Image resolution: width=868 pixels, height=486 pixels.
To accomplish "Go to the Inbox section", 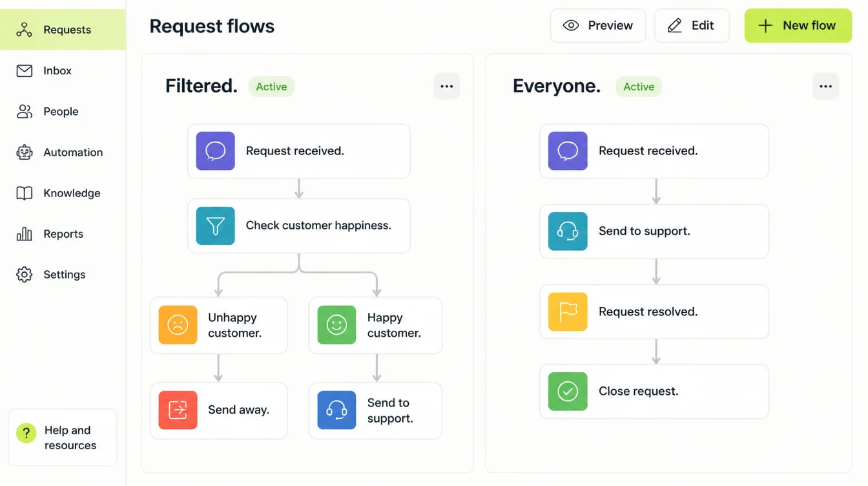I will [x=63, y=70].
